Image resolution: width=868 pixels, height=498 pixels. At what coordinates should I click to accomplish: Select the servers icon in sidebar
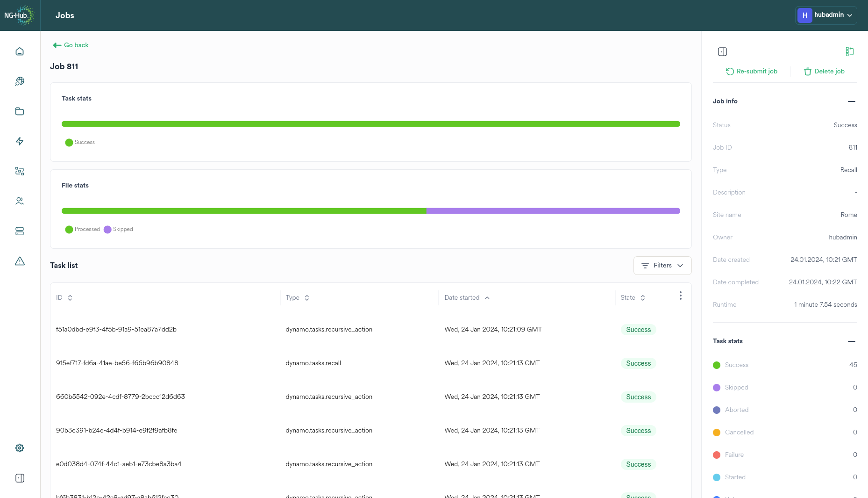20,231
